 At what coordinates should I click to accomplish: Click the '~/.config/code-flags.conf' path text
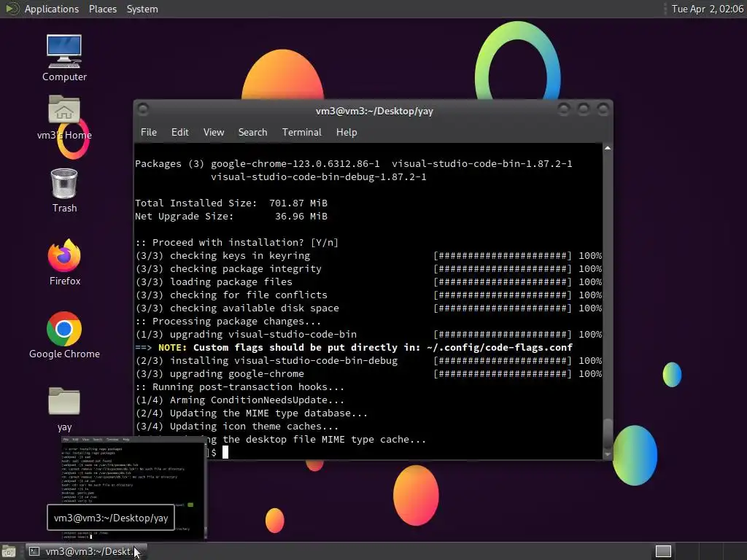(499, 348)
